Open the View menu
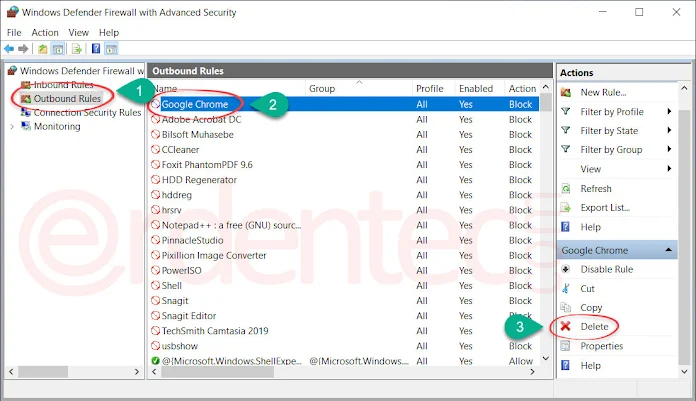 tap(79, 32)
